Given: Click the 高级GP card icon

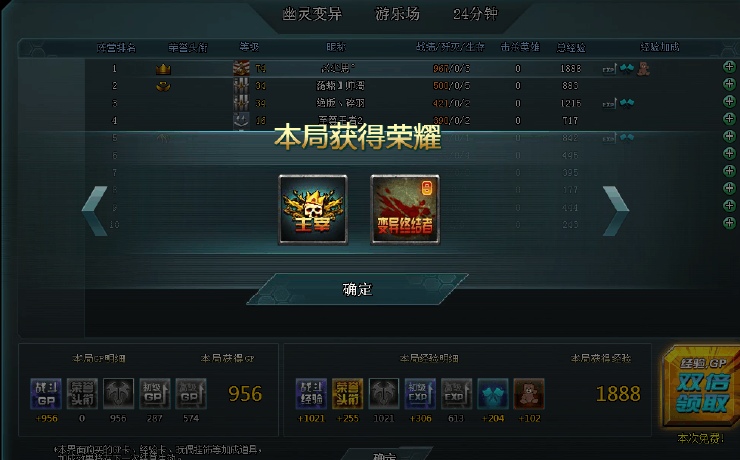Looking at the screenshot, I should point(191,393).
